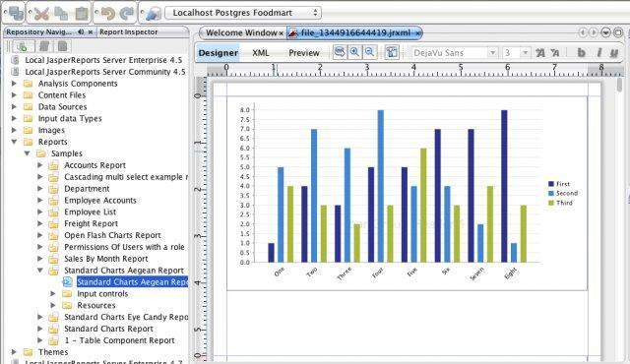Viewport: 630px width, 364px height.
Task: Toggle italic text formatting
Action: coord(598,52)
